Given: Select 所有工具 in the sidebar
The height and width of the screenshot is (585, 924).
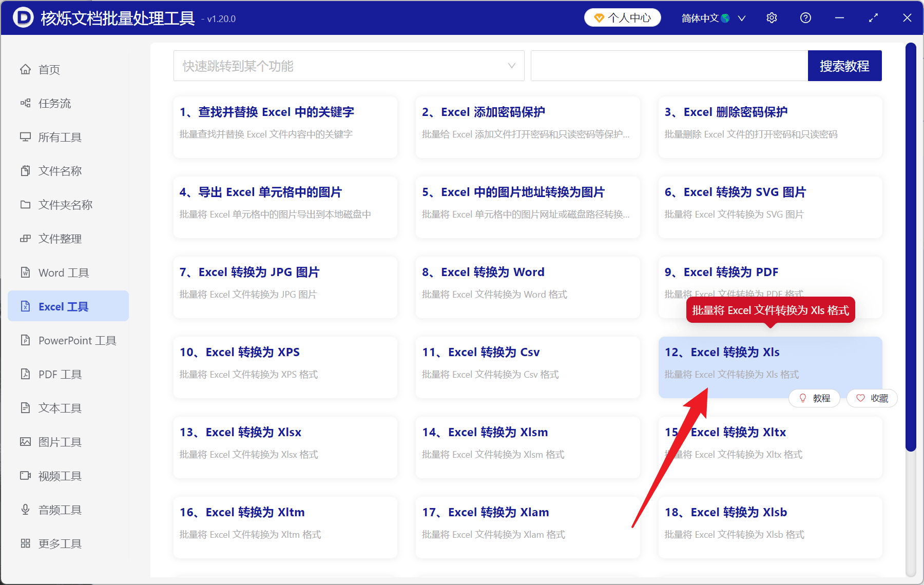Looking at the screenshot, I should (x=68, y=137).
